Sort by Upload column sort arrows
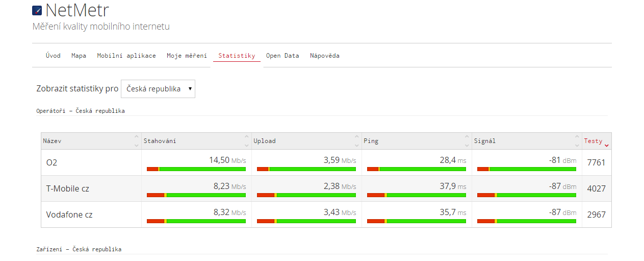Viewport: 644px width, 261px height. (356, 141)
